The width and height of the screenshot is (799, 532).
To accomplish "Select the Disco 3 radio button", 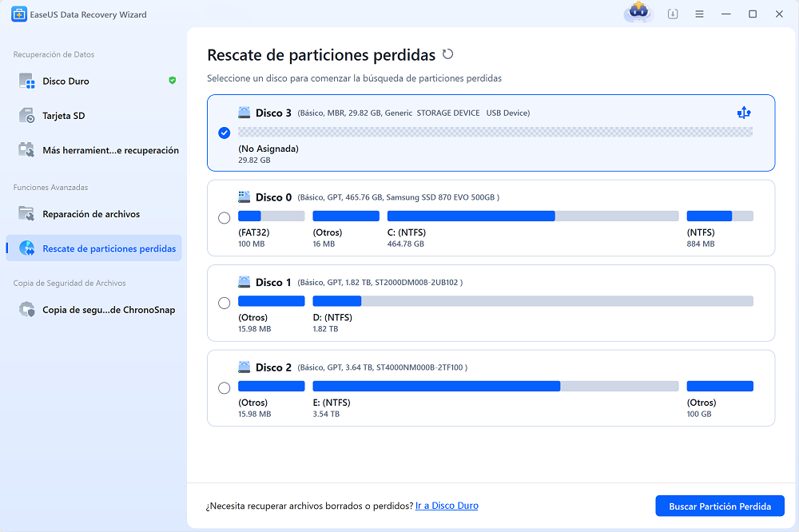I will tap(225, 133).
